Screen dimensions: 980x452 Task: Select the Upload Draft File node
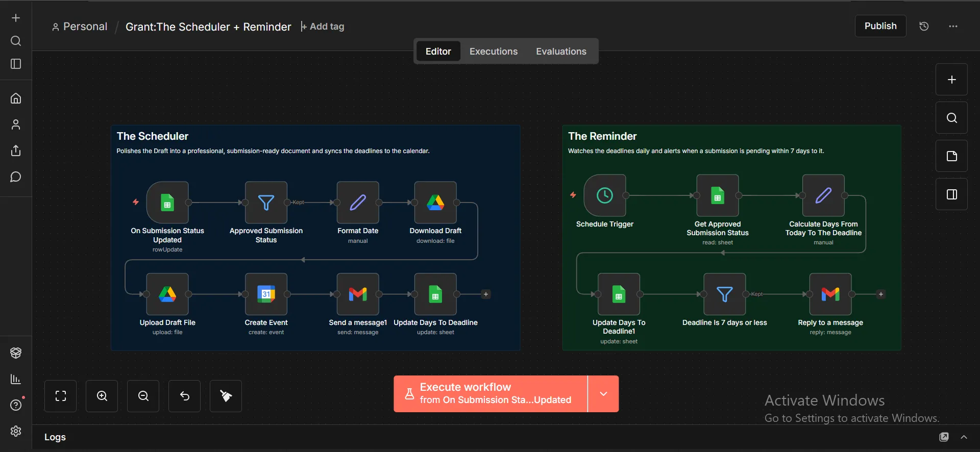[167, 294]
